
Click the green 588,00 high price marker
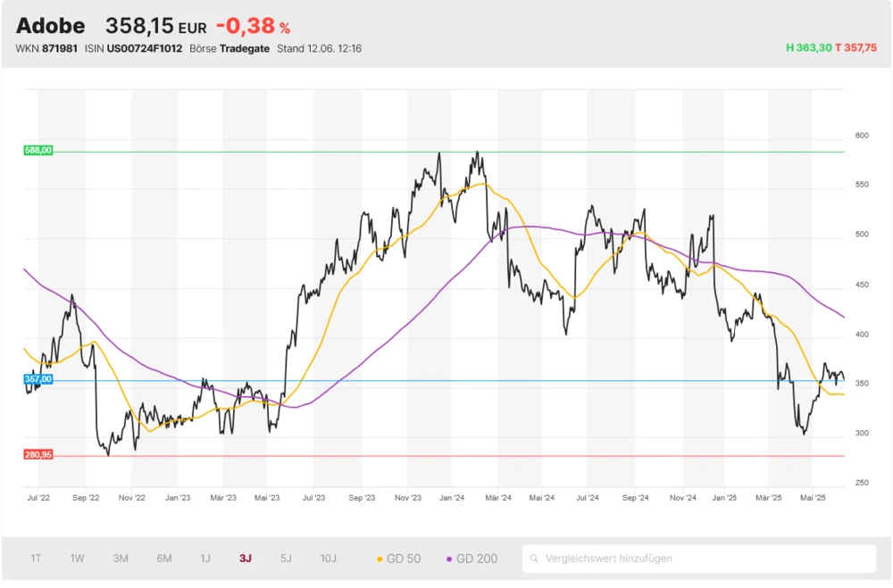click(x=38, y=151)
